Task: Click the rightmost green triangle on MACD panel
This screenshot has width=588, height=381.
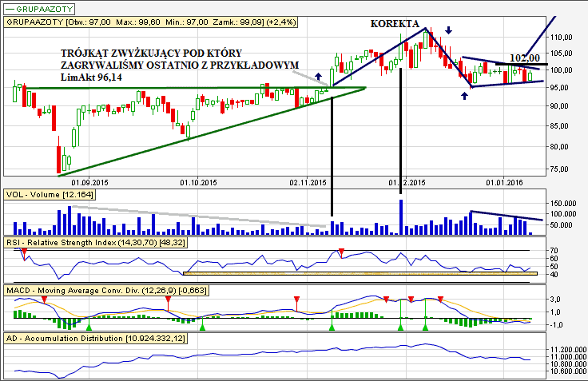Action: click(426, 327)
